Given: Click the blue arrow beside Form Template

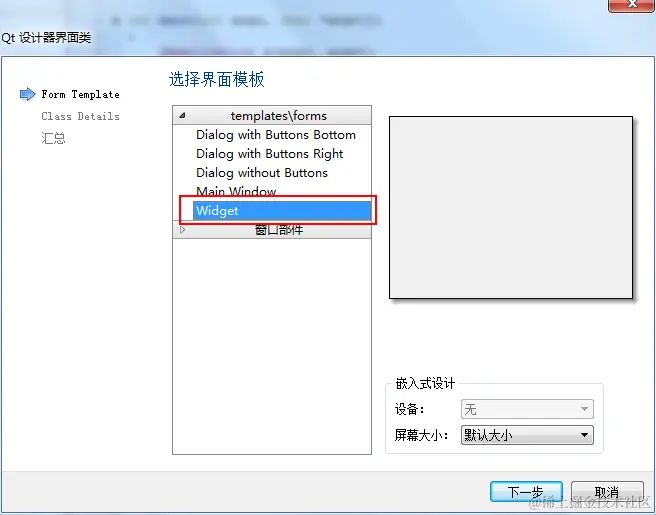Looking at the screenshot, I should [28, 94].
